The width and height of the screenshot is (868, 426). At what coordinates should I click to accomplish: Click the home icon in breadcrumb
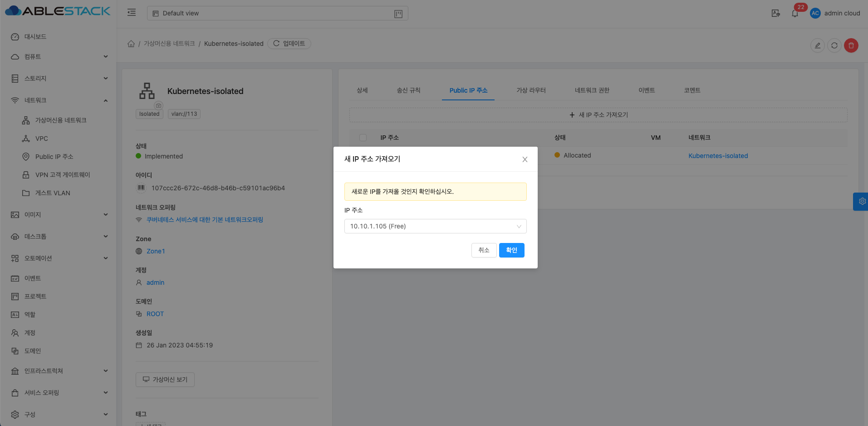point(131,44)
